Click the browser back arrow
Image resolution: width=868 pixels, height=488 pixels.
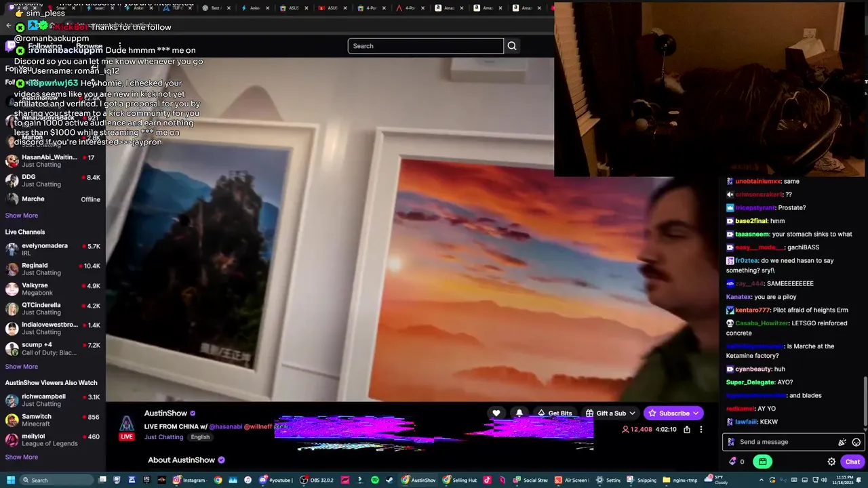[8, 26]
